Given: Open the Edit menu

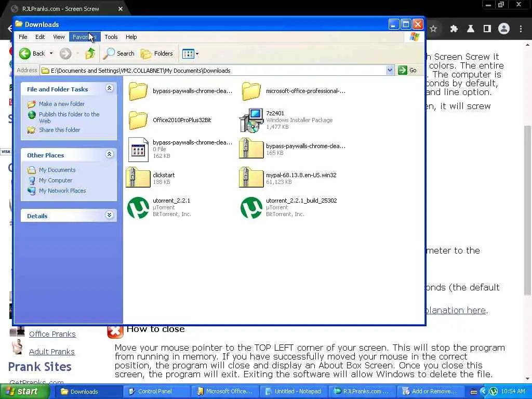Looking at the screenshot, I should pos(40,37).
